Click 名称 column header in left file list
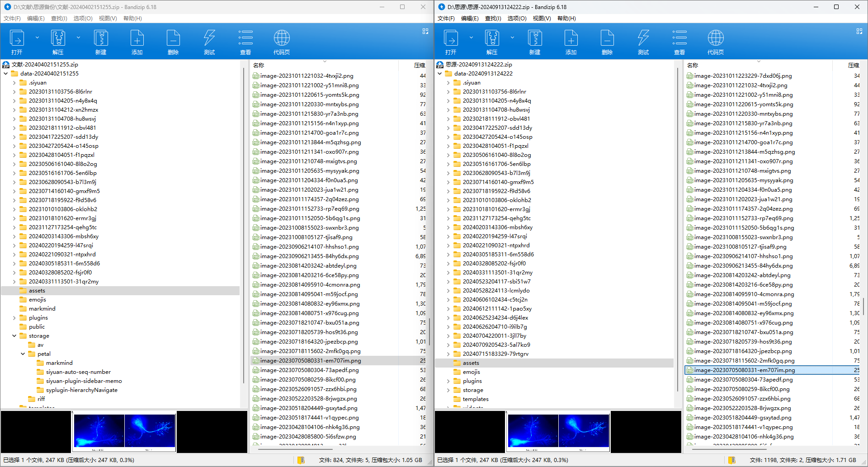 point(259,65)
